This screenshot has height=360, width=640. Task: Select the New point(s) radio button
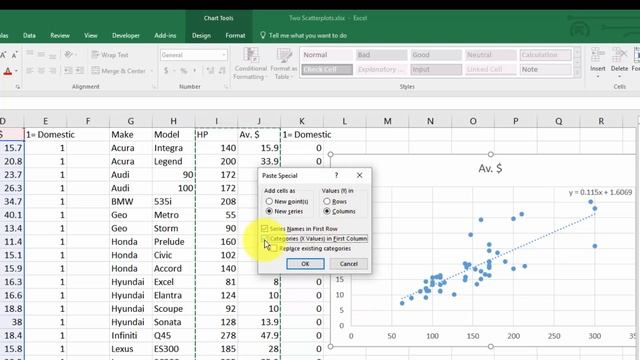tap(269, 202)
